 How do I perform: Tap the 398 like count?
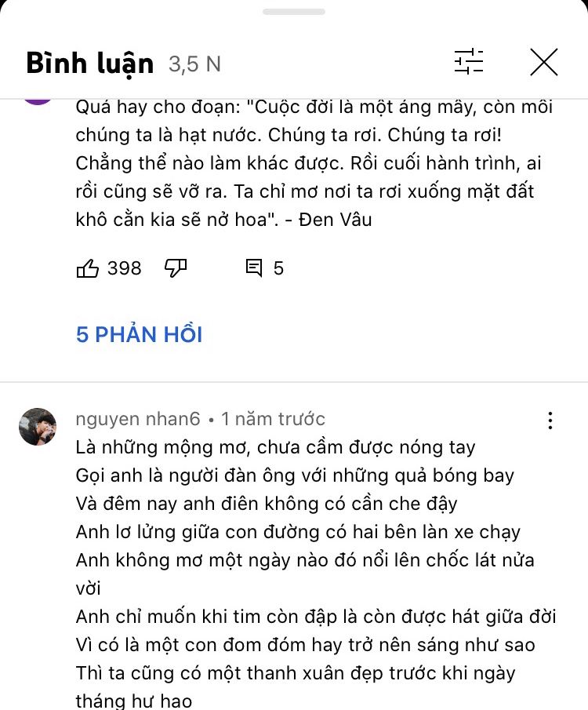125,268
